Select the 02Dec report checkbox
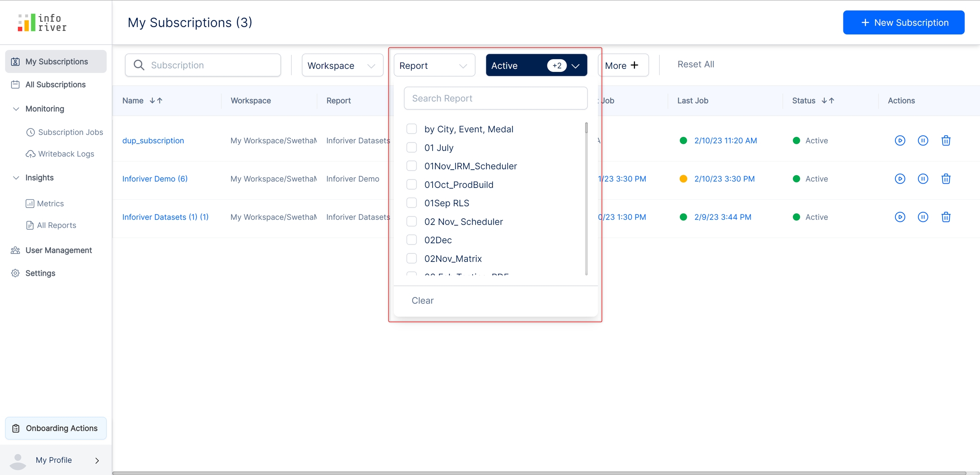The width and height of the screenshot is (980, 475). 411,240
